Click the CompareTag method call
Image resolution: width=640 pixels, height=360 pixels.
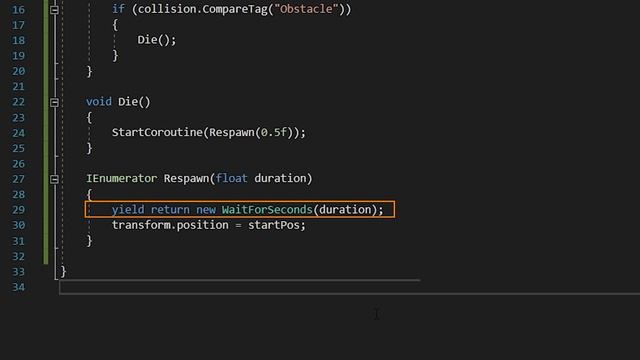tap(235, 9)
